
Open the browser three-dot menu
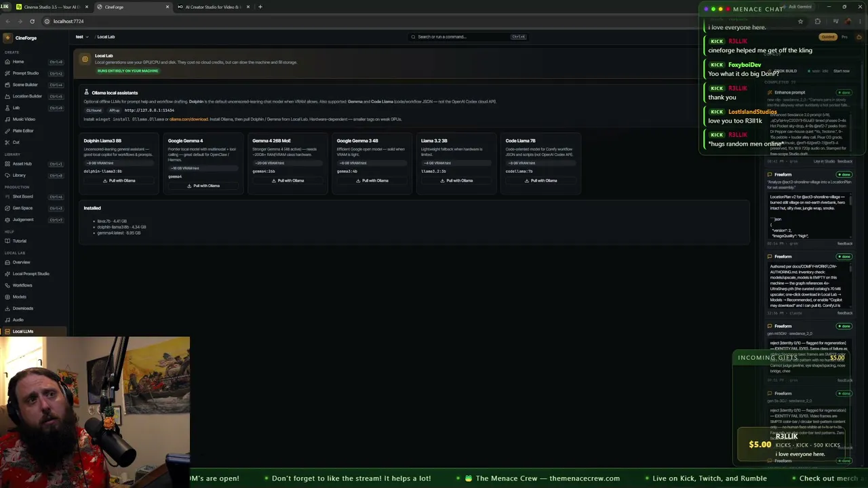[x=860, y=21]
